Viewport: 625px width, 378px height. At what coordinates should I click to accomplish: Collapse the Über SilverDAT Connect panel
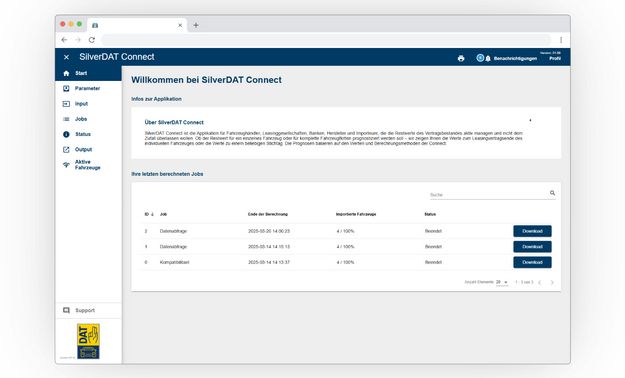530,120
